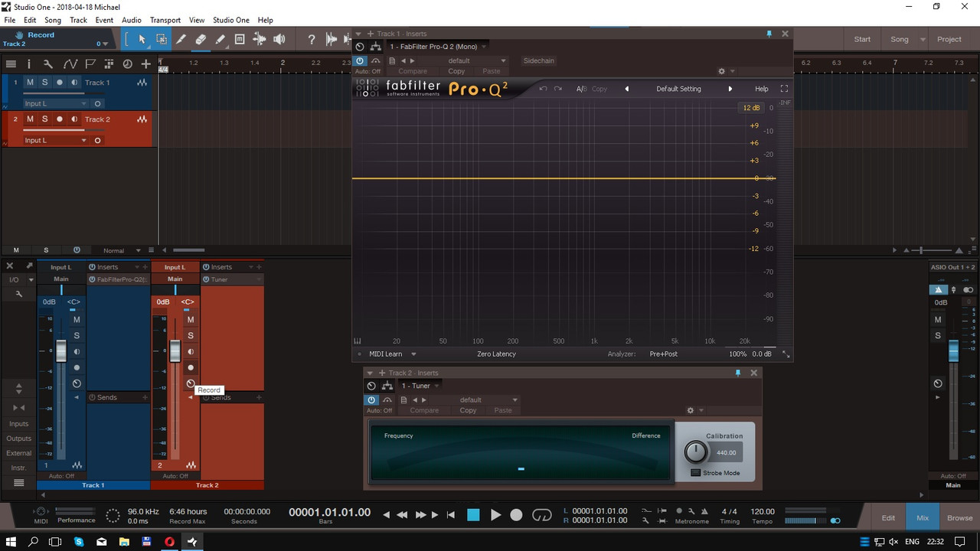
Task: Open Normal dropdown below track list
Action: click(x=122, y=250)
